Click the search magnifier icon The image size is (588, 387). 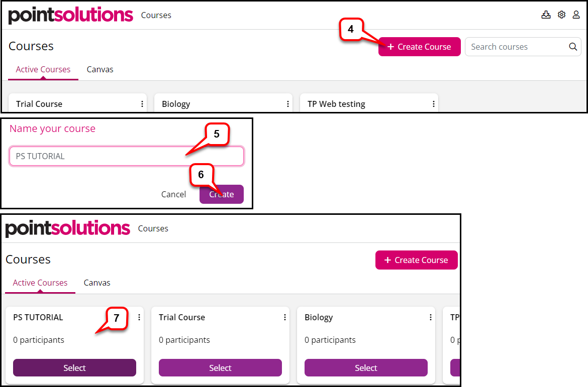[572, 47]
